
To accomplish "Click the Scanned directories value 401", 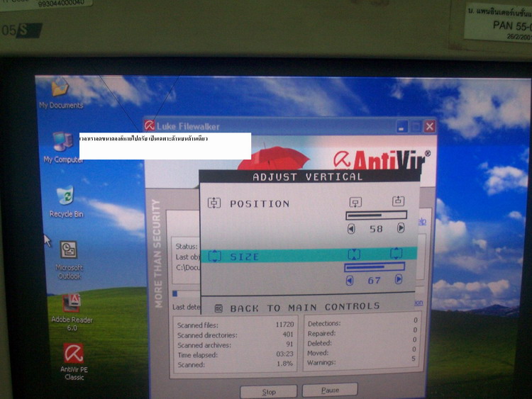I will pyautogui.click(x=288, y=335).
